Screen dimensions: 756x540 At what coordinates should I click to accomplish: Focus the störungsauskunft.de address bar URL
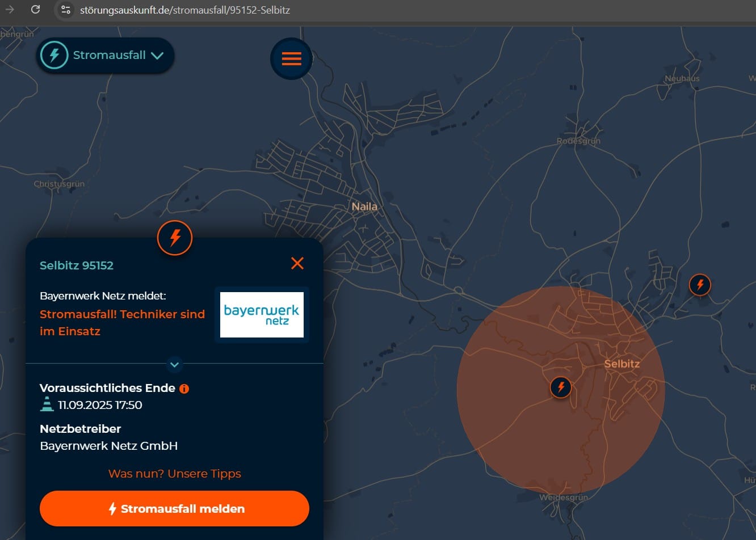(184, 10)
